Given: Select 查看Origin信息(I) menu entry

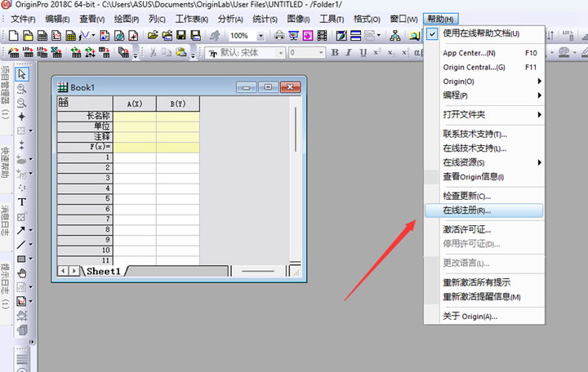Looking at the screenshot, I should 483,177.
